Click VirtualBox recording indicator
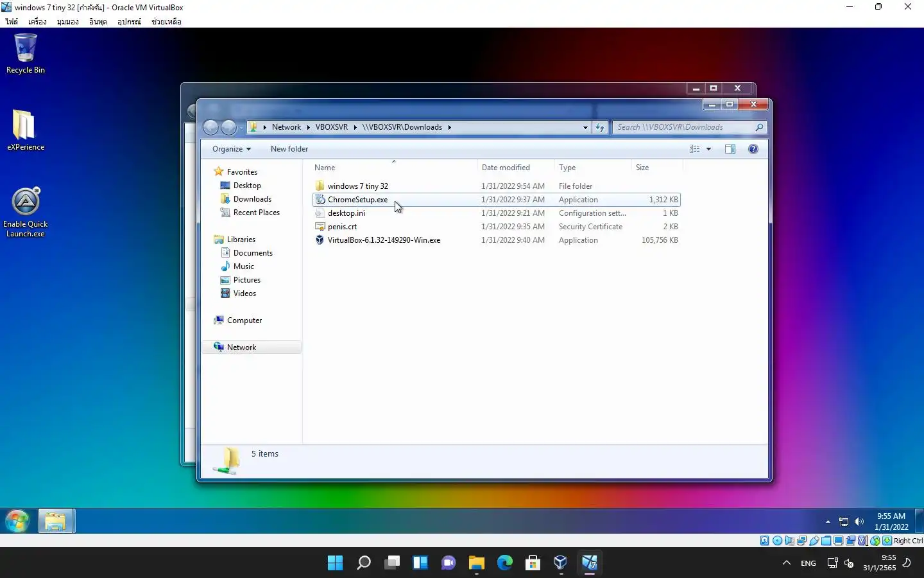Image resolution: width=924 pixels, height=578 pixels. [x=850, y=541]
